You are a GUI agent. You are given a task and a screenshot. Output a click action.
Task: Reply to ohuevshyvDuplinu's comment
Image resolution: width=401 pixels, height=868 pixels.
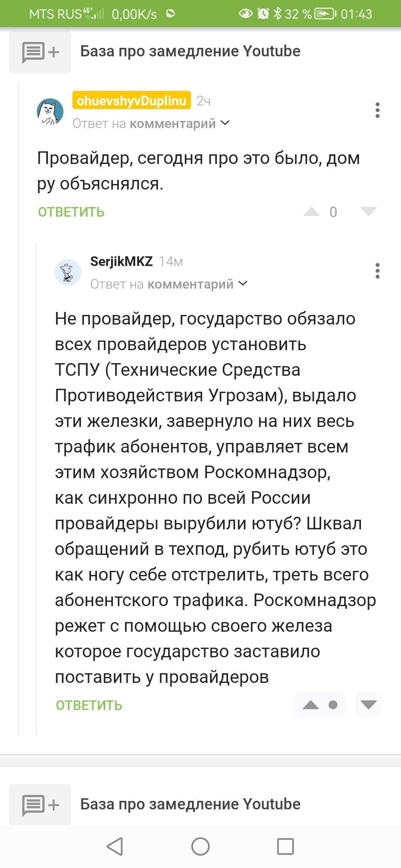[x=71, y=212]
